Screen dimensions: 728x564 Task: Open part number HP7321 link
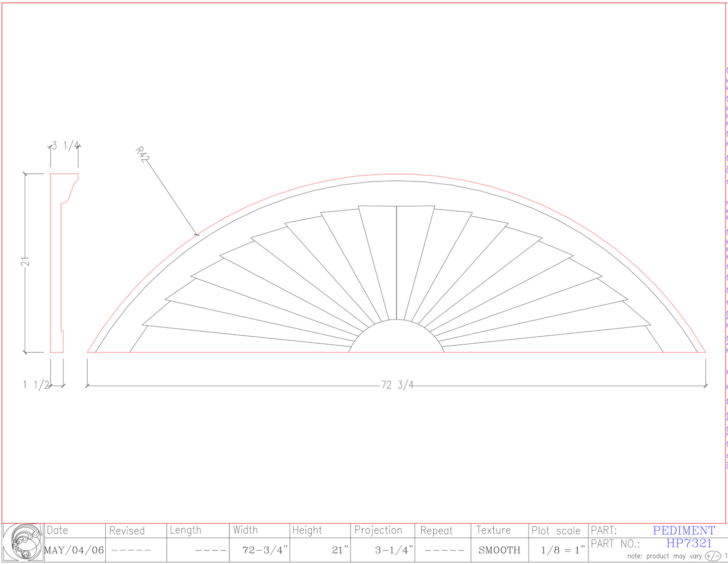tap(690, 544)
